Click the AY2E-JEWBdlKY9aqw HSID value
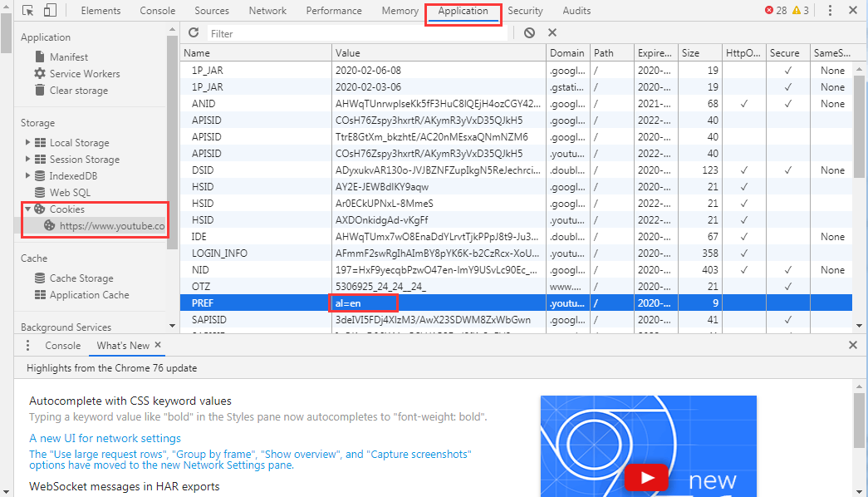 coord(382,187)
